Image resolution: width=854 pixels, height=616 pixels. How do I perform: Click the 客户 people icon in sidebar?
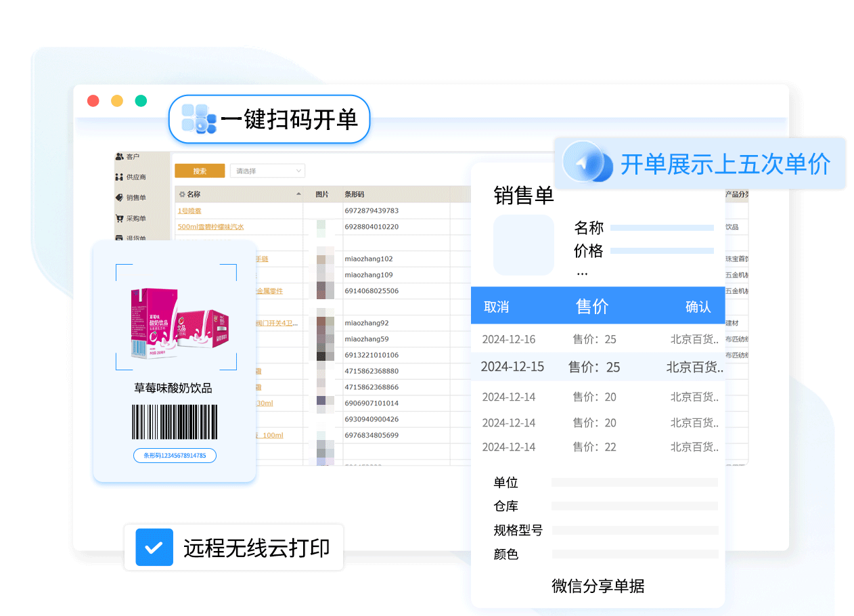(120, 156)
